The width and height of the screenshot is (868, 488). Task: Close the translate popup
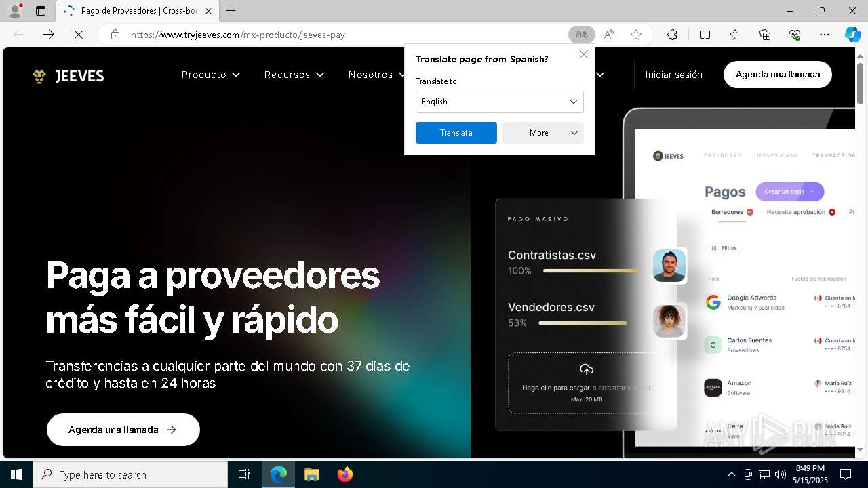584,54
